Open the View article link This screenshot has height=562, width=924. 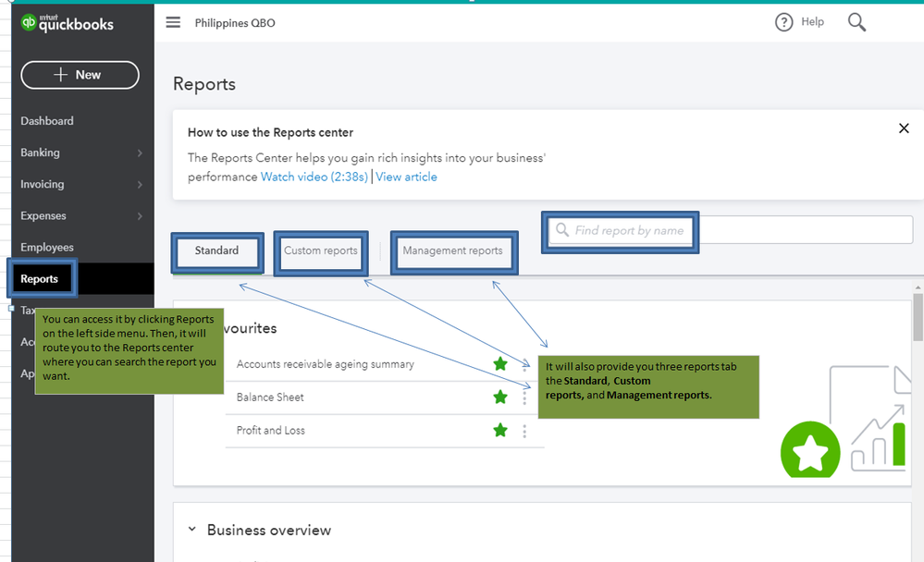point(407,177)
